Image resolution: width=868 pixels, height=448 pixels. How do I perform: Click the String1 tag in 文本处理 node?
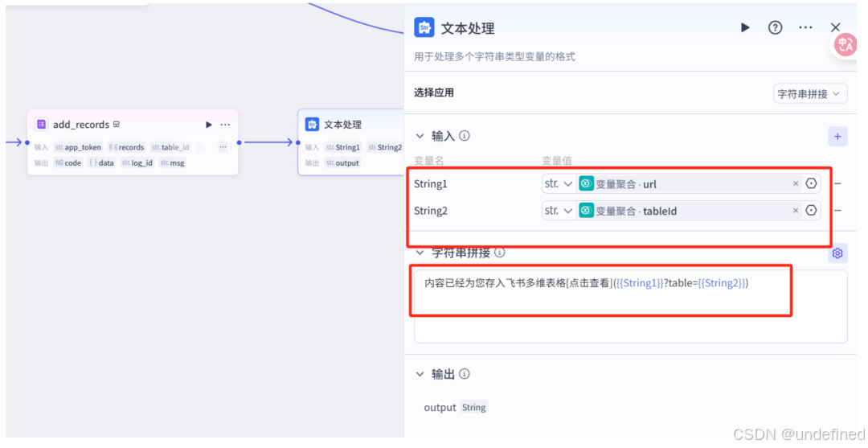coord(343,147)
